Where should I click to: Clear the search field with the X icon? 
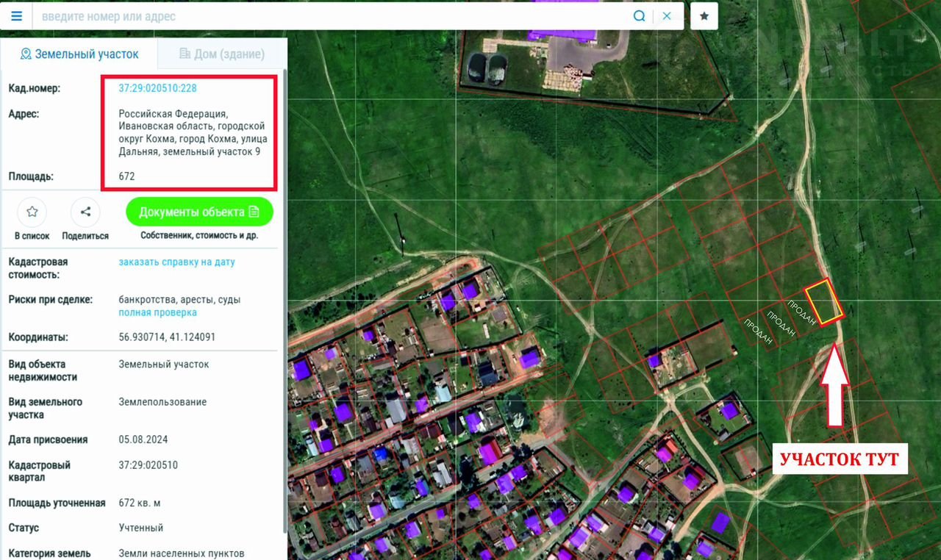[667, 16]
